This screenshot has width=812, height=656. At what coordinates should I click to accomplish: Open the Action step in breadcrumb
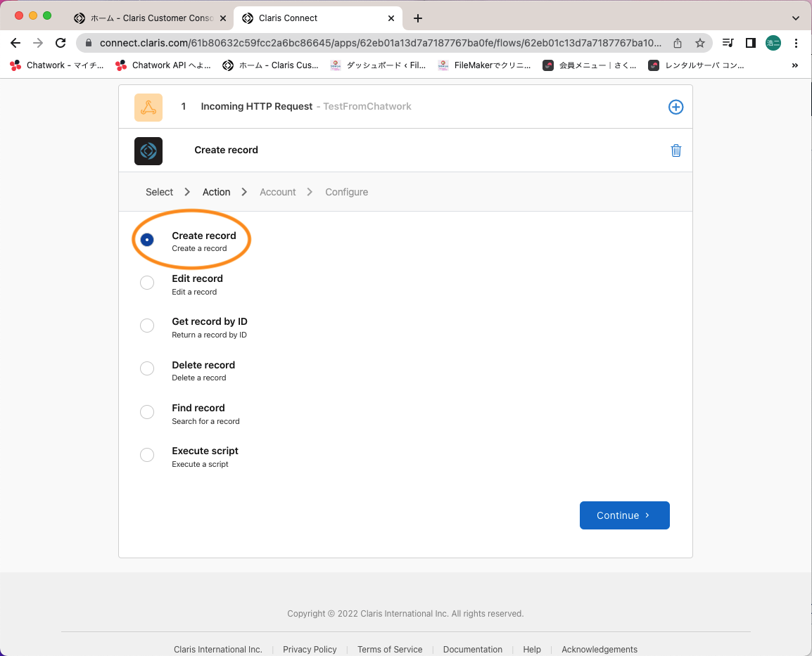[217, 192]
